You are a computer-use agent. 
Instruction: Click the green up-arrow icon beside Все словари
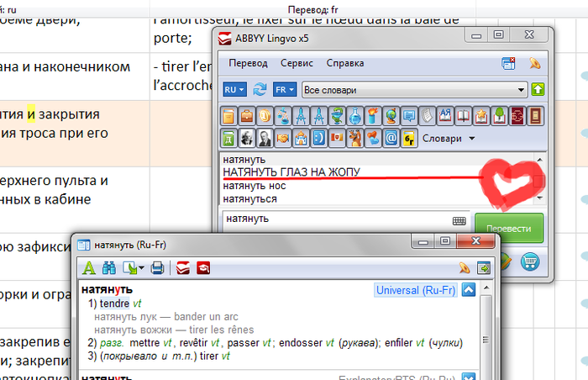pyautogui.click(x=538, y=90)
